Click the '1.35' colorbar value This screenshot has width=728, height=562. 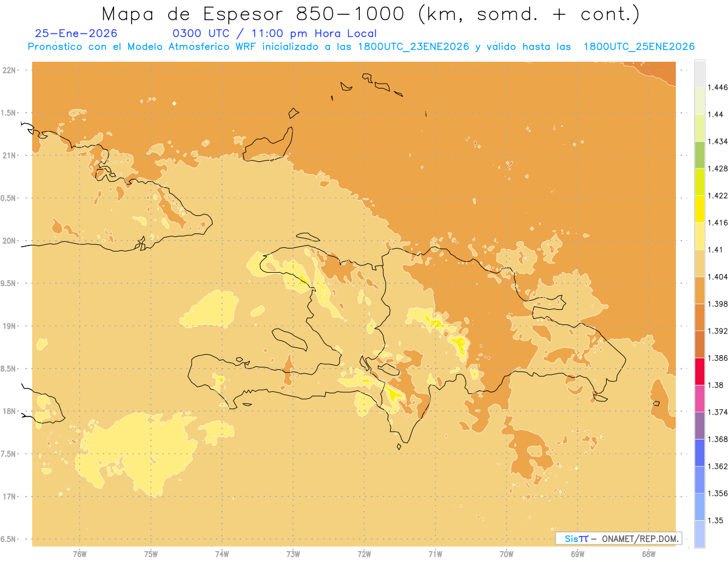tap(716, 520)
